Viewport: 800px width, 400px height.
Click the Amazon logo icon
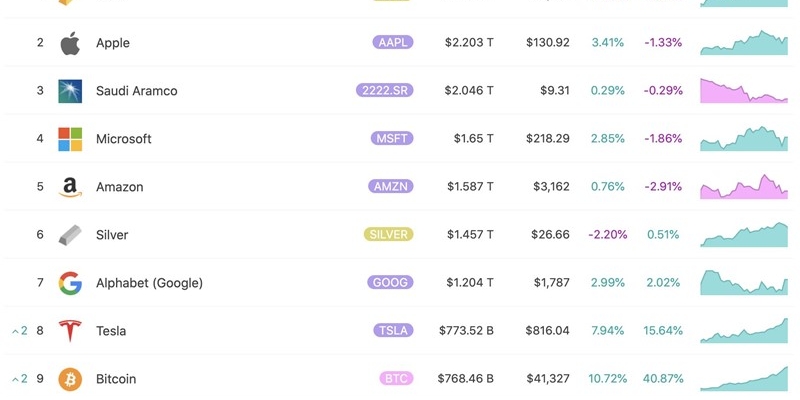pyautogui.click(x=70, y=187)
